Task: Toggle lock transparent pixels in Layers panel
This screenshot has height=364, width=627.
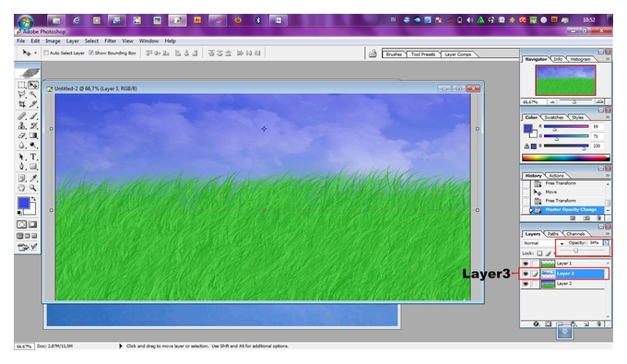Action: tap(539, 253)
